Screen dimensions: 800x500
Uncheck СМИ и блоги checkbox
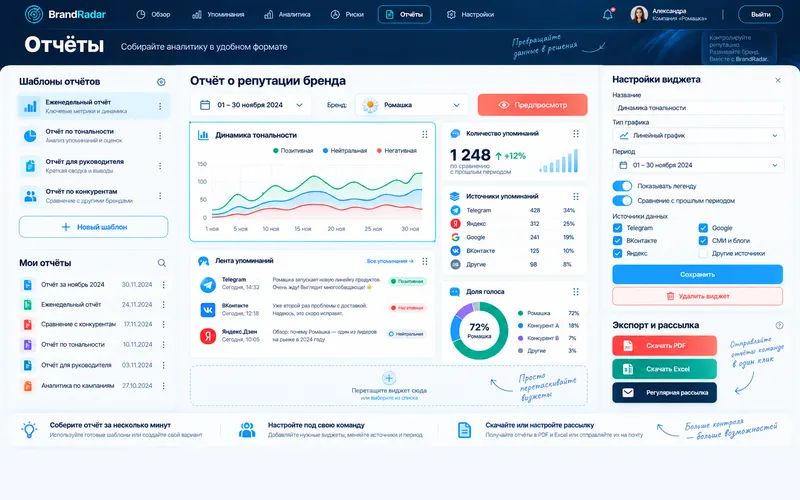[703, 240]
